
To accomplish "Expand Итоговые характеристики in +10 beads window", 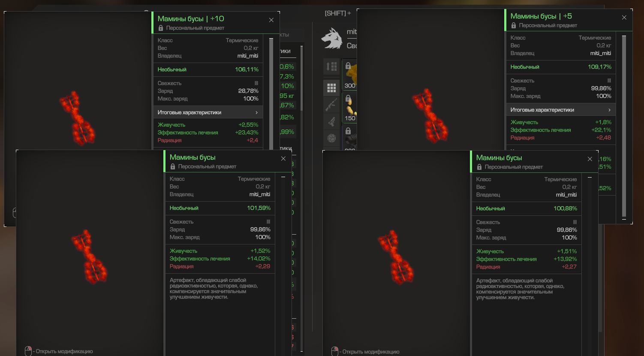I will pyautogui.click(x=208, y=112).
